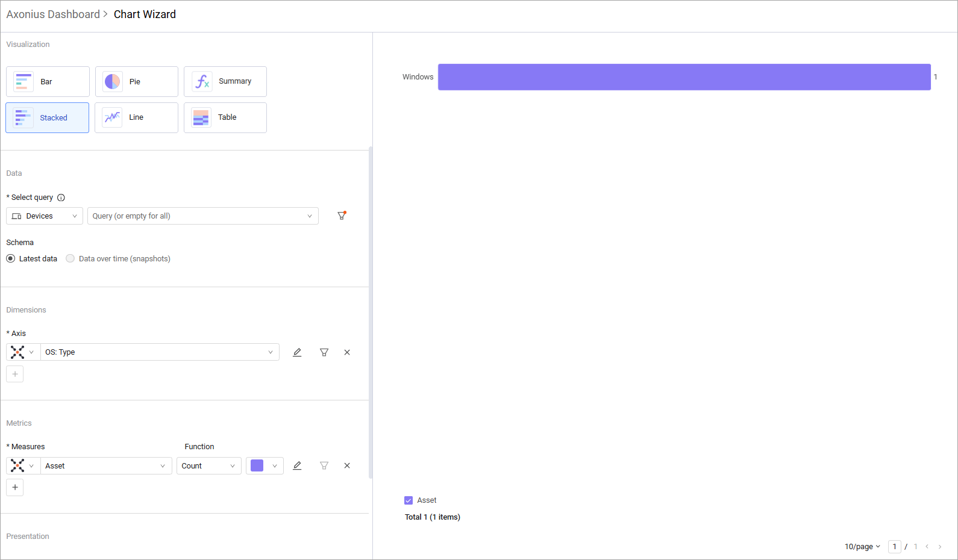Remove the OS: Type axis row

pos(347,352)
